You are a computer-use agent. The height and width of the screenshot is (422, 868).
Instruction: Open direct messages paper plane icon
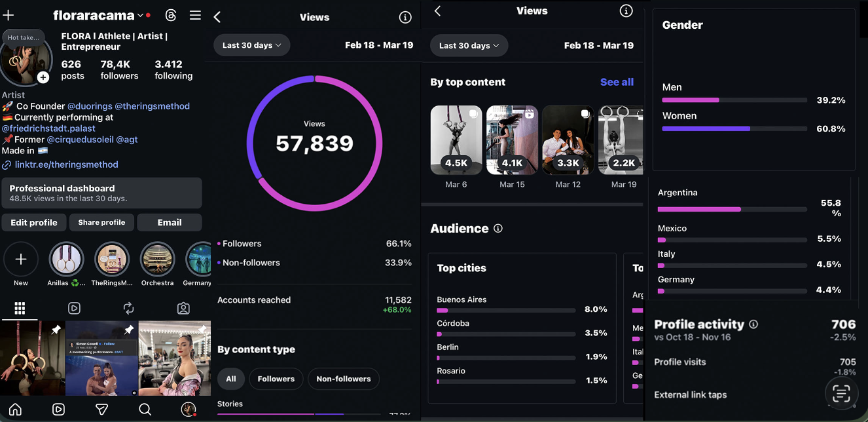[101, 410]
